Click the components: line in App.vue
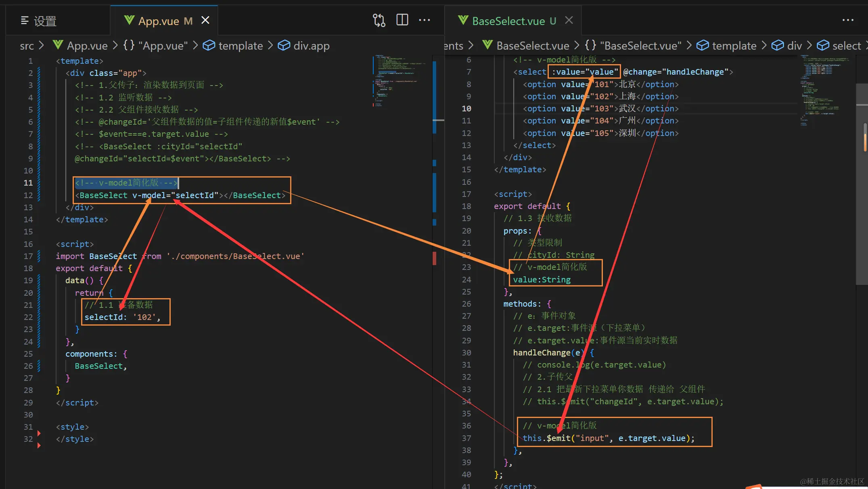This screenshot has width=868, height=489. coord(96,354)
